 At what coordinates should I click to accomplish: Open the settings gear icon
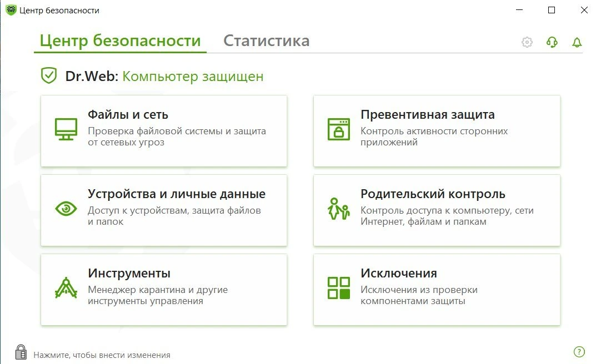tap(527, 42)
